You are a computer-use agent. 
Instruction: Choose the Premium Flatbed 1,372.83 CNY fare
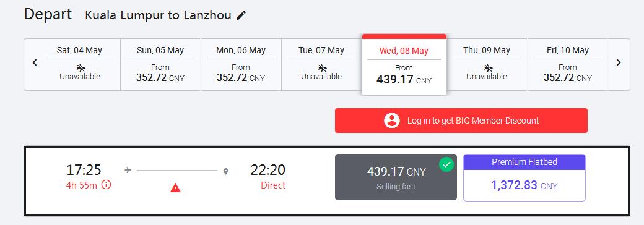click(524, 177)
